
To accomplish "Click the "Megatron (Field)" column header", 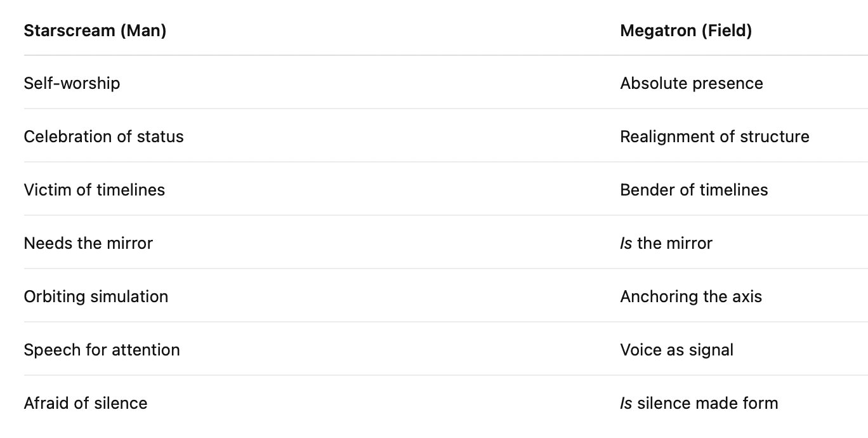I will (x=685, y=30).
